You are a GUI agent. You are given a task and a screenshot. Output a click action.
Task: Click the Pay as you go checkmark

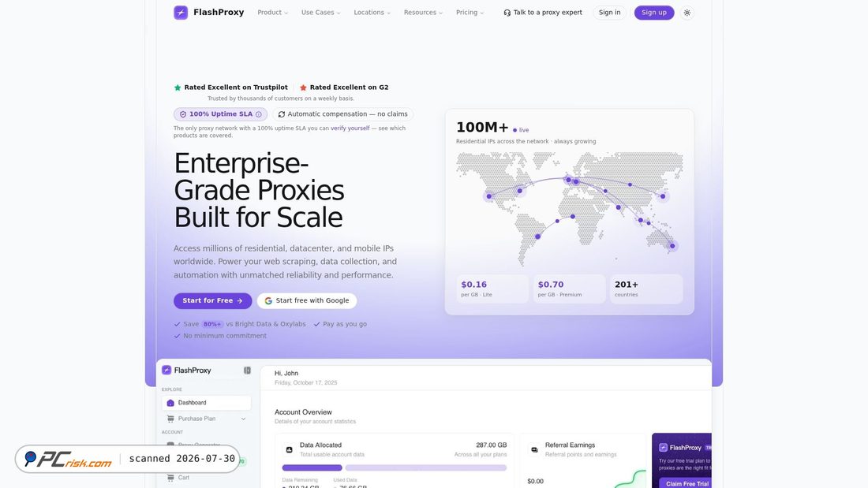point(316,324)
